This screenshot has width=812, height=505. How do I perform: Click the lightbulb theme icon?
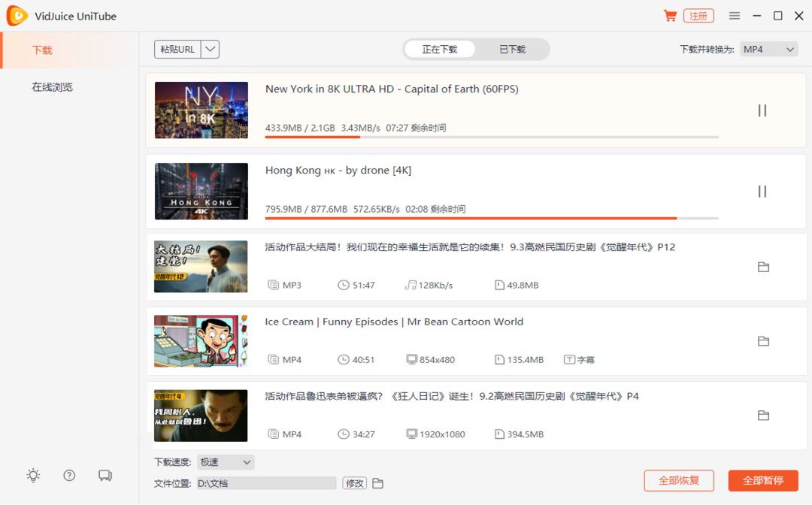point(33,475)
